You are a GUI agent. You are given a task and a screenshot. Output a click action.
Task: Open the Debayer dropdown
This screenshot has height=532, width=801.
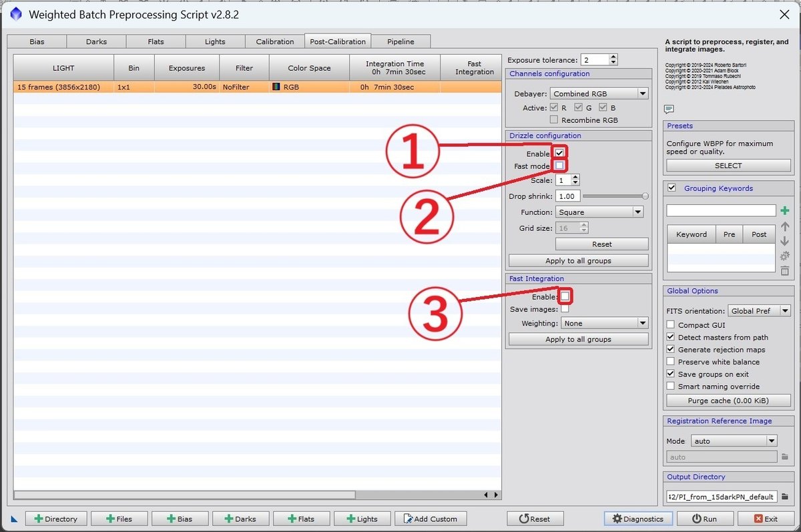click(x=599, y=94)
